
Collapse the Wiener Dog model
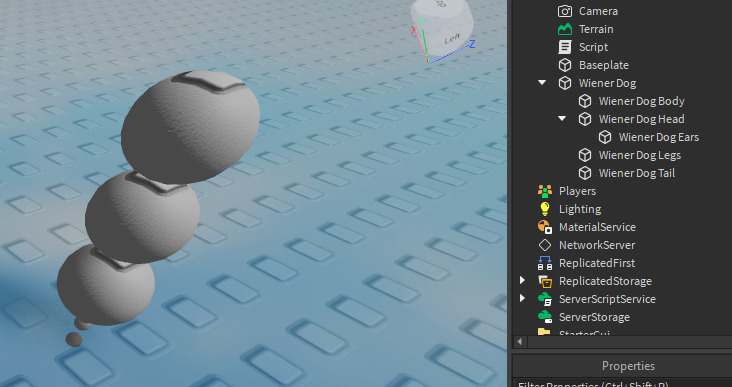542,83
